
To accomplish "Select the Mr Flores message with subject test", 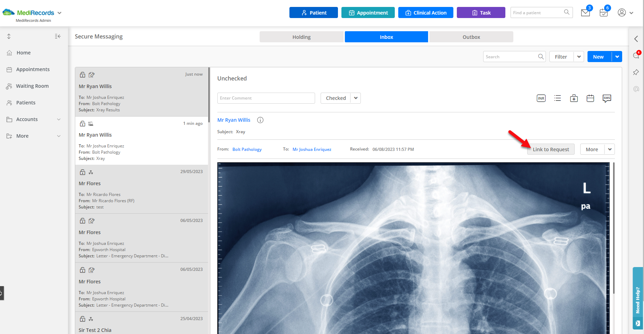I will 141,189.
